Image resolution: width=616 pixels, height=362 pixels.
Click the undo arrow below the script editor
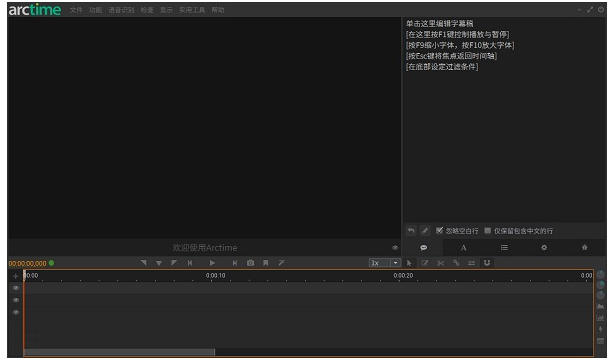tap(411, 231)
